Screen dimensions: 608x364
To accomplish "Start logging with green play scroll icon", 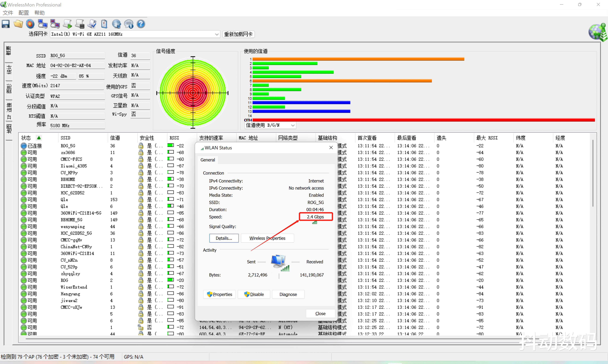I will [67, 24].
